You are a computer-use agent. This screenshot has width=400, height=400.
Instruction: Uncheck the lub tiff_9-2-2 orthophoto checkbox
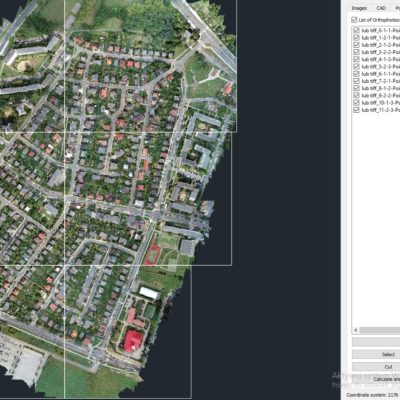tap(356, 95)
